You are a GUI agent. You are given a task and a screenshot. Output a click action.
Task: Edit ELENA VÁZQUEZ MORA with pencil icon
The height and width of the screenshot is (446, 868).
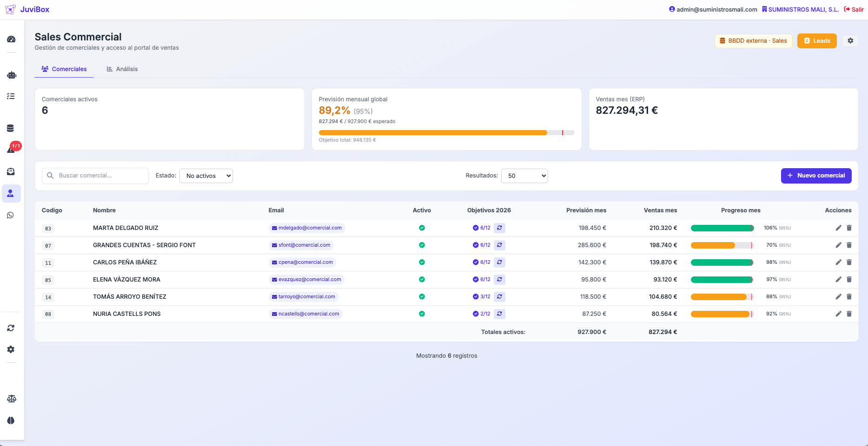tap(838, 280)
